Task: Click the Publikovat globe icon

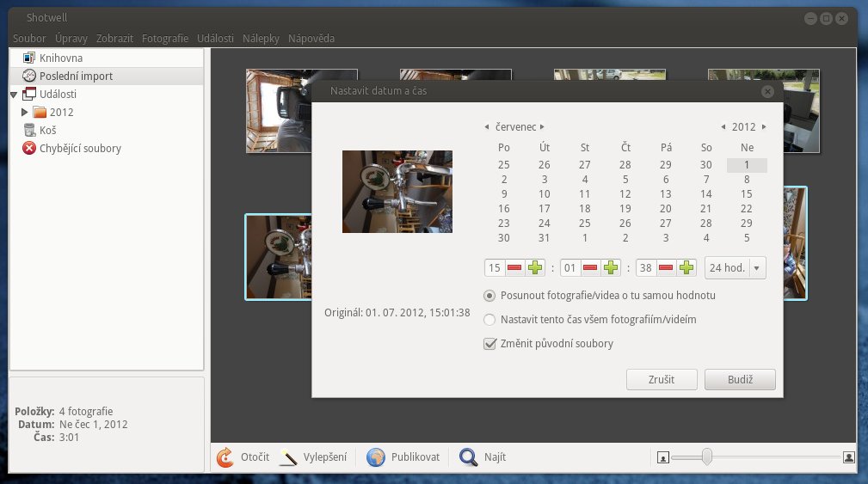Action: click(375, 457)
